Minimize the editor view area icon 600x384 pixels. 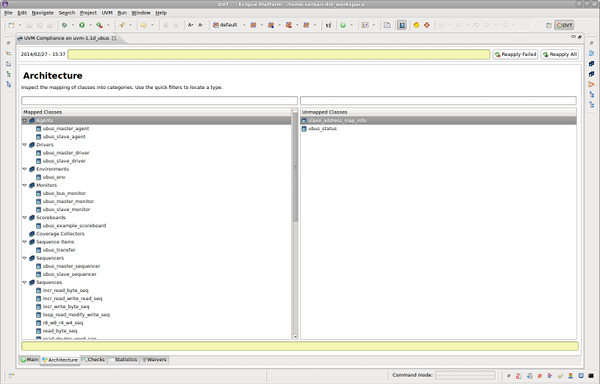pos(573,37)
